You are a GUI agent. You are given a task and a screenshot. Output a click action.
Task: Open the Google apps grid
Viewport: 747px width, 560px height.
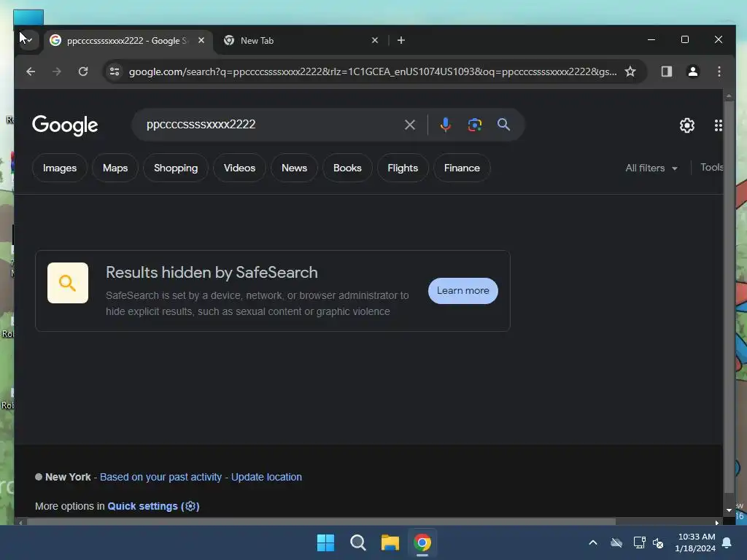718,125
